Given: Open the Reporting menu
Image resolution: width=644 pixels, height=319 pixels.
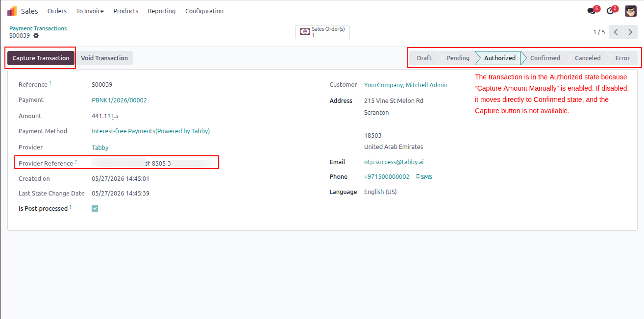Looking at the screenshot, I should [x=162, y=11].
